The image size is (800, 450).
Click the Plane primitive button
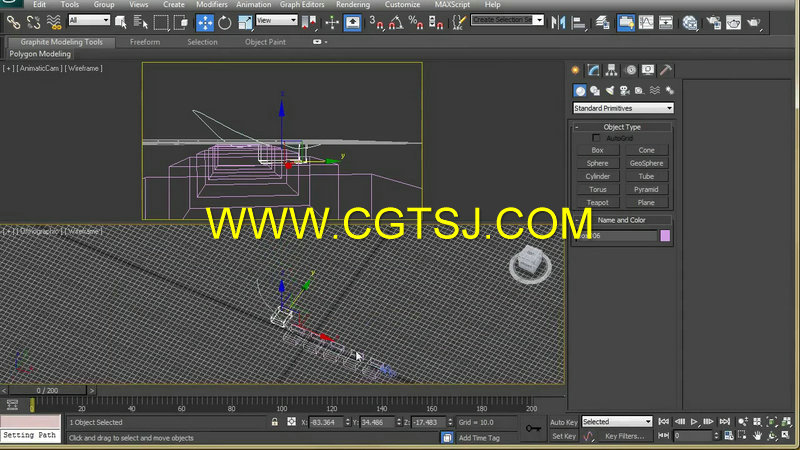pos(646,203)
